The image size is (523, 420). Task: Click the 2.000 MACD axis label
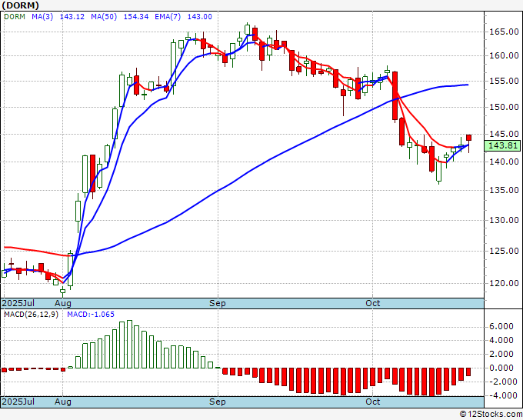(x=501, y=354)
